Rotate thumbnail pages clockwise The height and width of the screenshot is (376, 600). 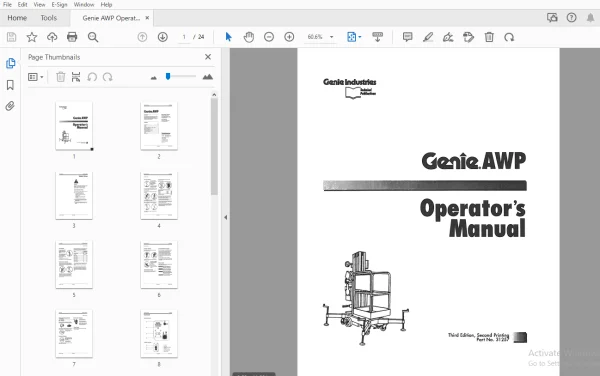[108, 77]
